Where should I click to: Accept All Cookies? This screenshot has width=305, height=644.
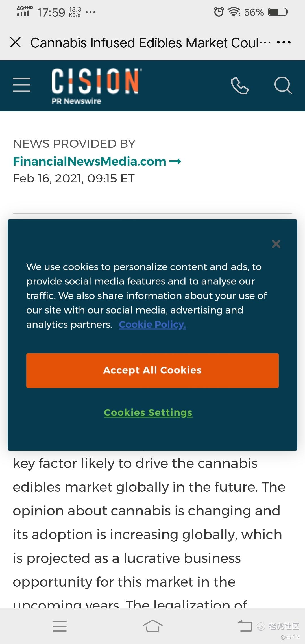tap(152, 370)
